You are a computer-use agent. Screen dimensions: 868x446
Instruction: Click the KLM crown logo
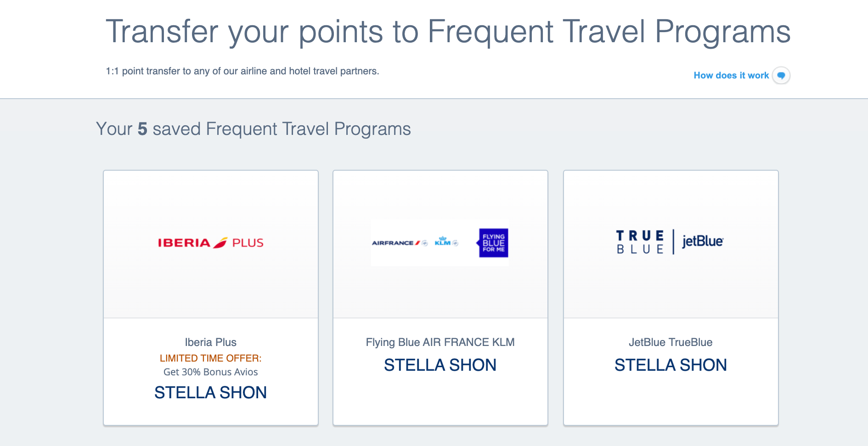443,241
